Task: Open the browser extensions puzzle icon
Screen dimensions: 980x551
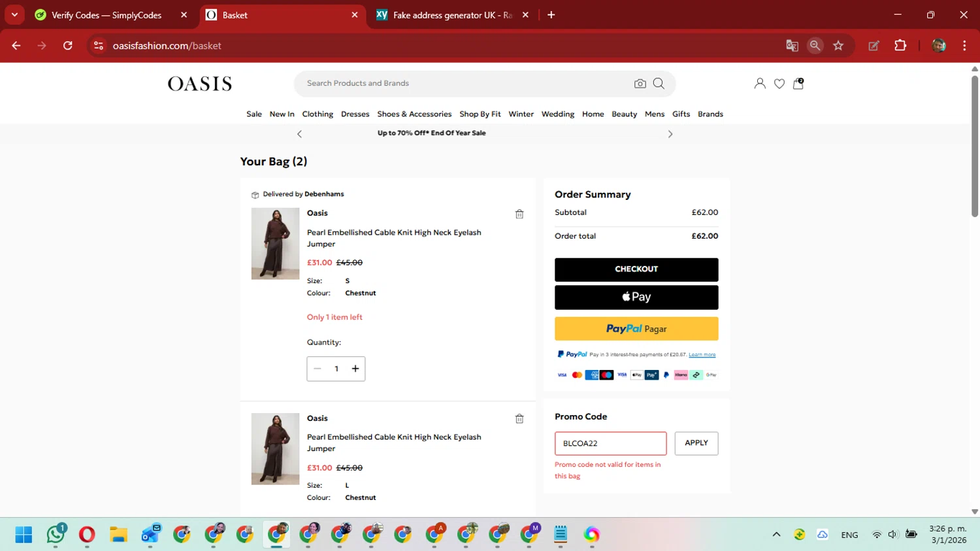Action: pos(900,46)
